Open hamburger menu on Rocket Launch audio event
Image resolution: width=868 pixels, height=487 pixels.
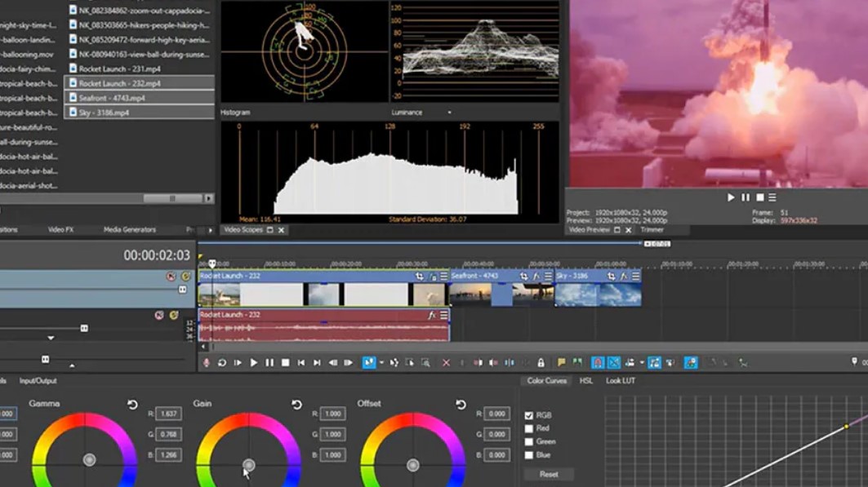(444, 315)
